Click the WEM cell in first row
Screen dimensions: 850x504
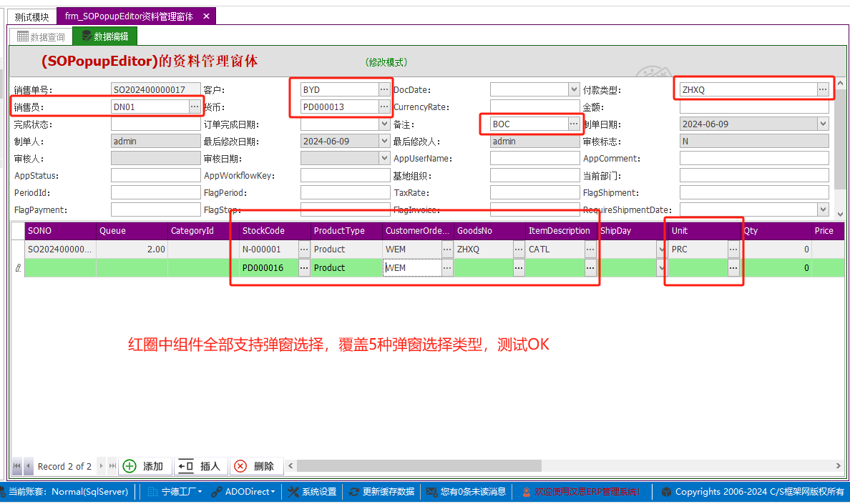tap(412, 249)
